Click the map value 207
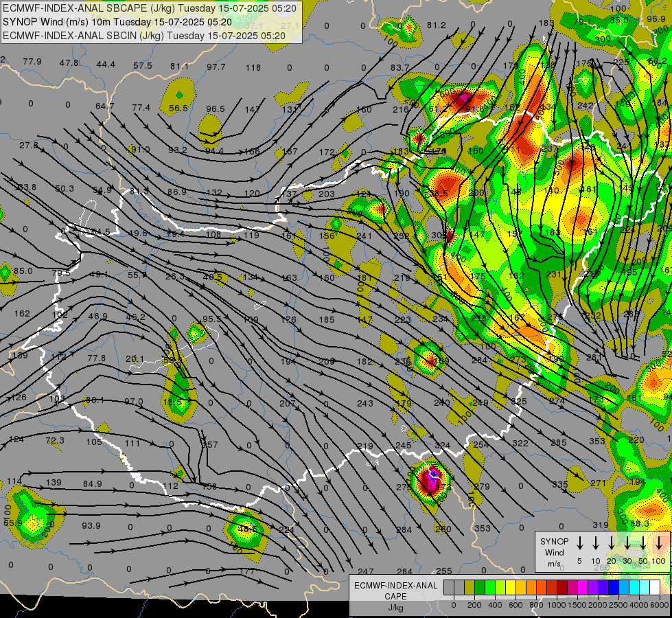The width and height of the screenshot is (672, 618). pyautogui.click(x=287, y=403)
